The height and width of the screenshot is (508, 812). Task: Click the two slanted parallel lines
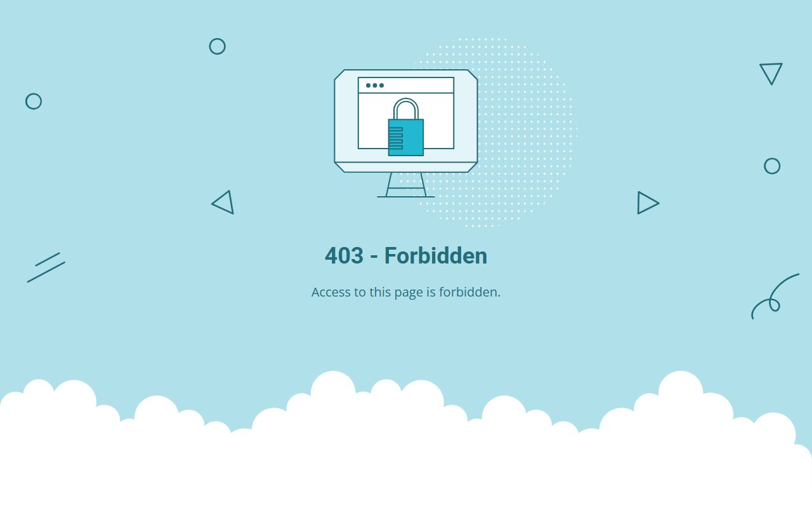coord(46,267)
